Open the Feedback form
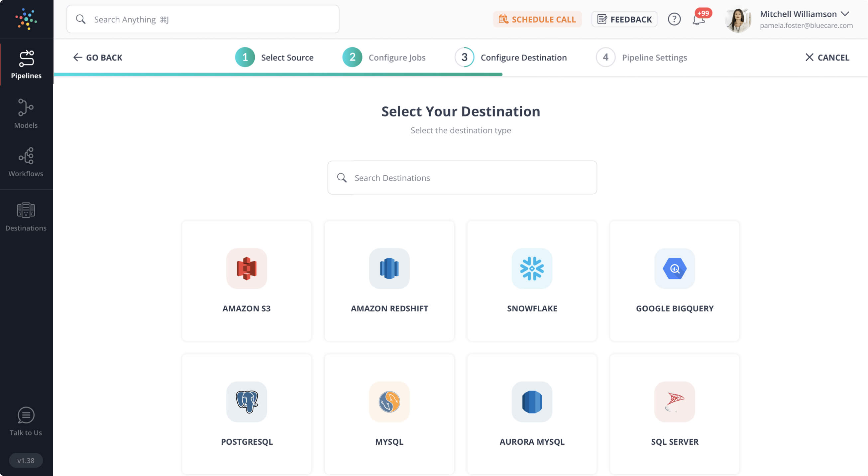868x476 pixels. pos(624,19)
